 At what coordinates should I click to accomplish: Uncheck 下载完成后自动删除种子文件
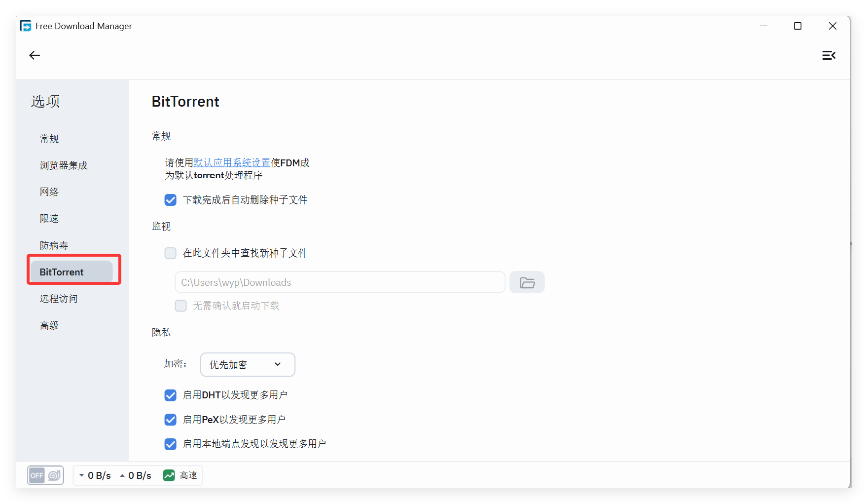click(171, 200)
